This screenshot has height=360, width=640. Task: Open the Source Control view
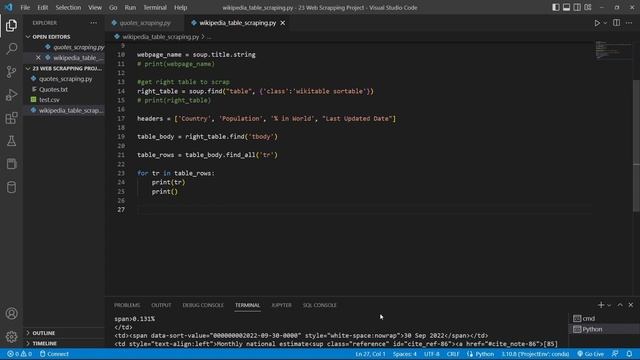tap(11, 72)
